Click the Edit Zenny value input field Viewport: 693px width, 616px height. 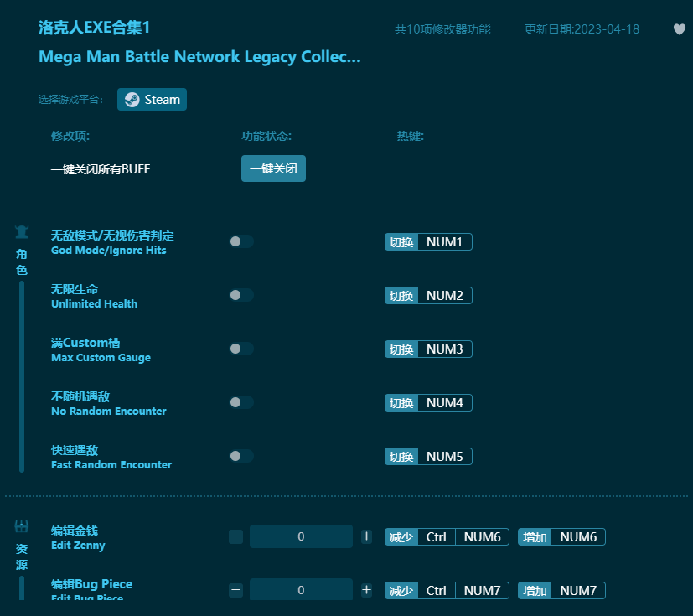point(301,536)
